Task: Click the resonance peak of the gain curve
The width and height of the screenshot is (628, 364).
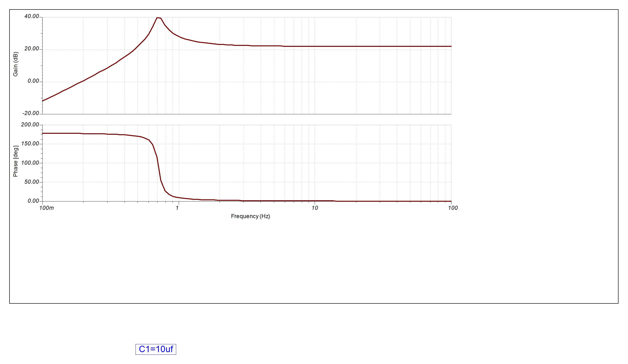Action: (x=159, y=18)
